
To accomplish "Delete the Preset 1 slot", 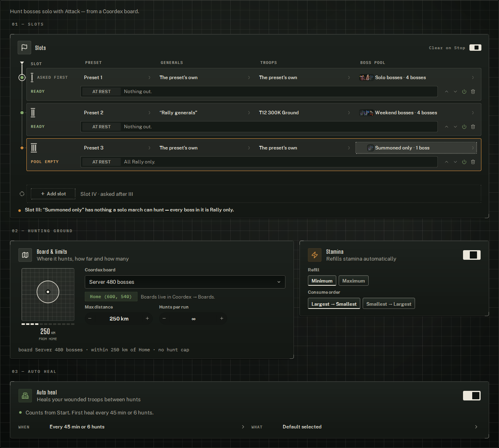I will tap(473, 92).
